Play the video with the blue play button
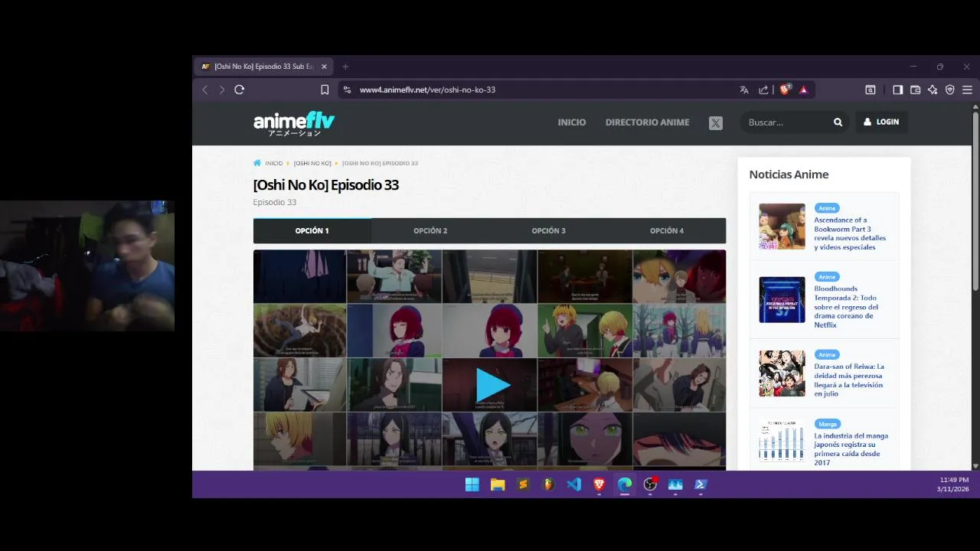The width and height of the screenshot is (980, 551). (x=492, y=385)
